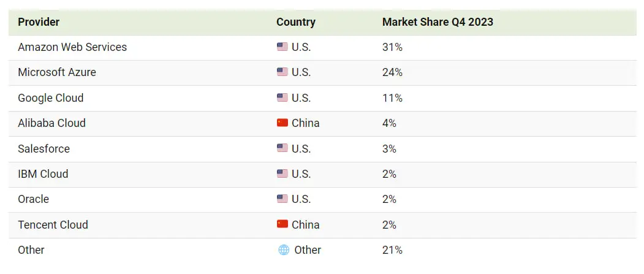The image size is (644, 274).
Task: Click the globe icon in the Other row
Action: [x=284, y=249]
